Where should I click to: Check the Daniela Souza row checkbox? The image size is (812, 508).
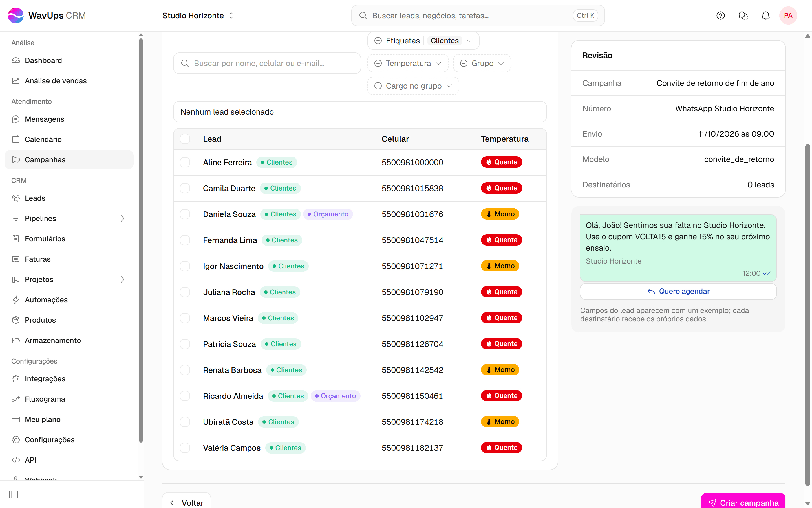tap(185, 214)
